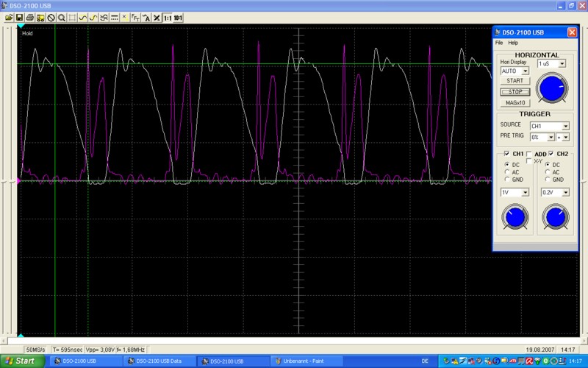Set probe ratio to 10:1
The width and height of the screenshot is (588, 368).
[178, 18]
